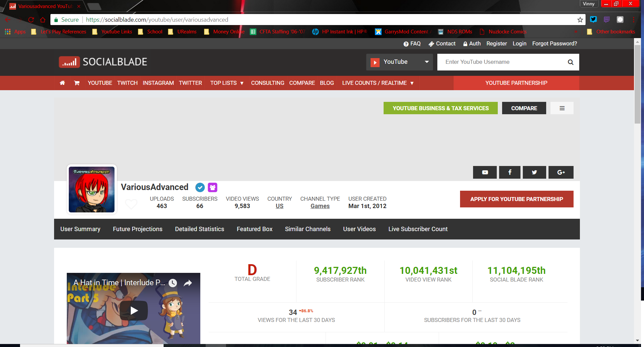Switch to the Detailed Statistics tab

pos(200,229)
